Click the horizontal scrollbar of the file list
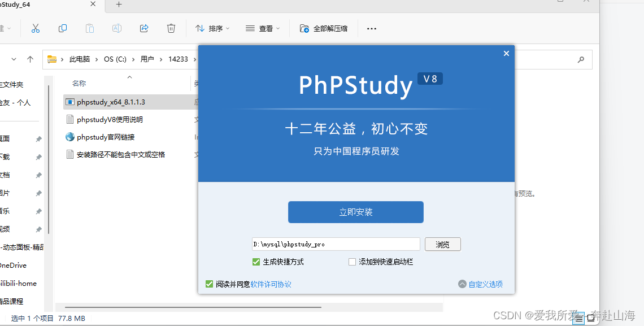The height and width of the screenshot is (326, 644). point(193,307)
